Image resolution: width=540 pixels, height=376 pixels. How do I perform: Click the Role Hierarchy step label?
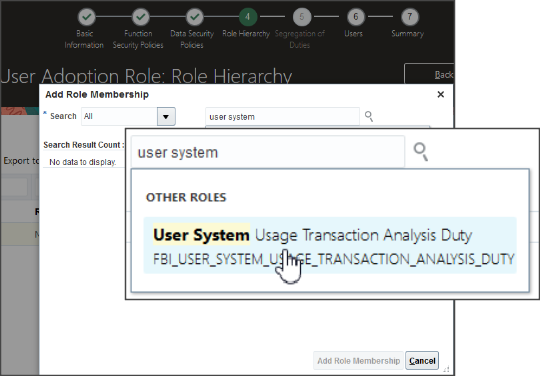click(x=246, y=34)
